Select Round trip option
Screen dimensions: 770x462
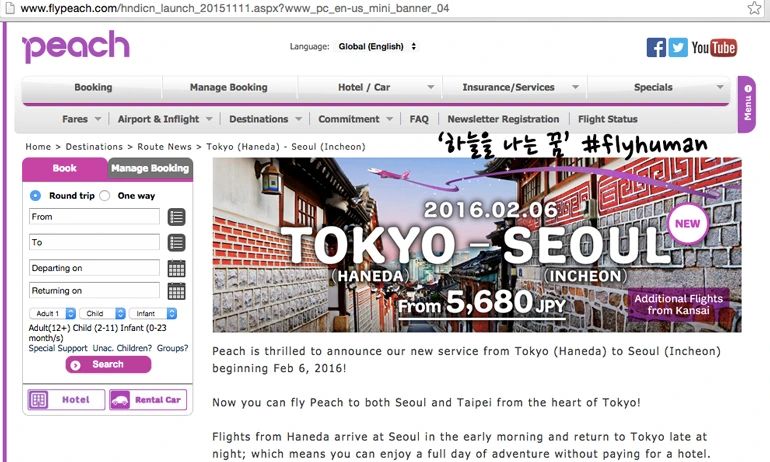pos(35,195)
